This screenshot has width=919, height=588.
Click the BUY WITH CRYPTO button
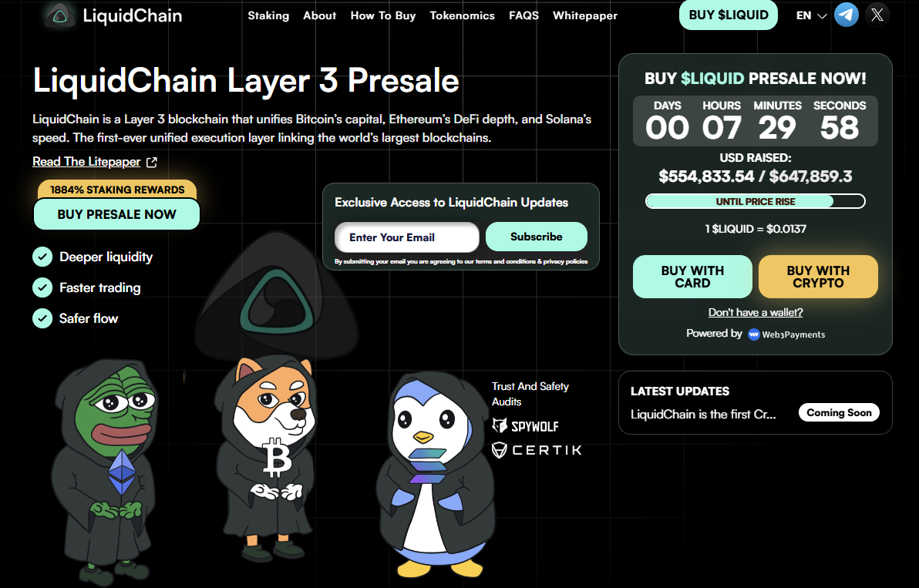[818, 277]
